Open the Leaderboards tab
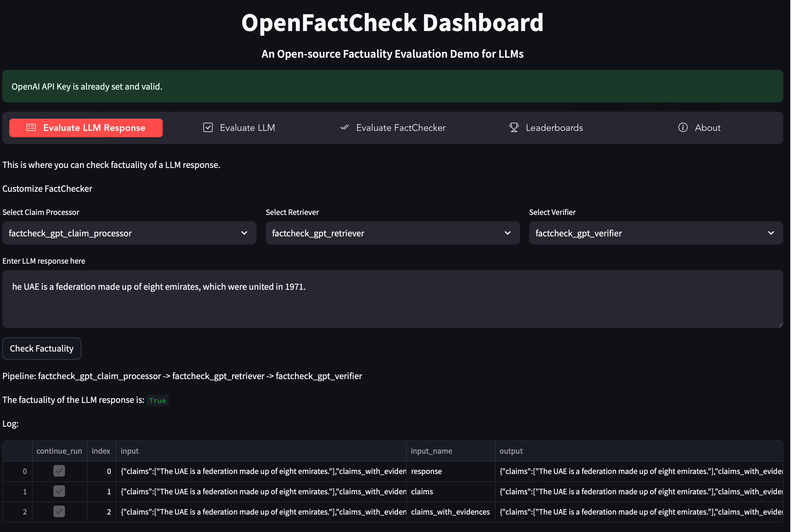The width and height of the screenshot is (792, 532). tap(546, 128)
